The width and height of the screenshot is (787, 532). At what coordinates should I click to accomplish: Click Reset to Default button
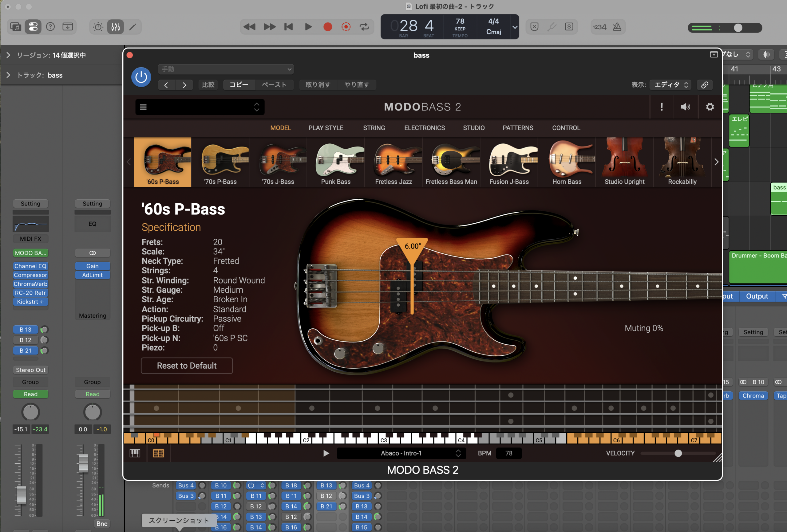click(187, 366)
